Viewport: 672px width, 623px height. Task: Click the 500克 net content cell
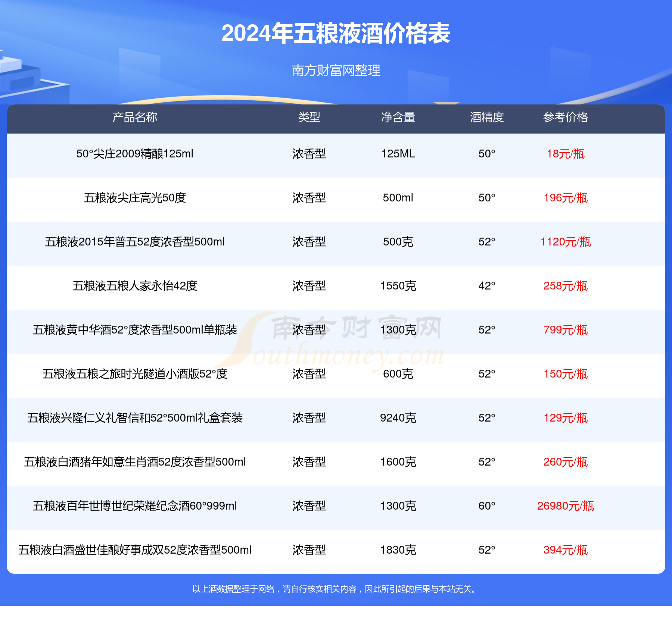coord(398,242)
